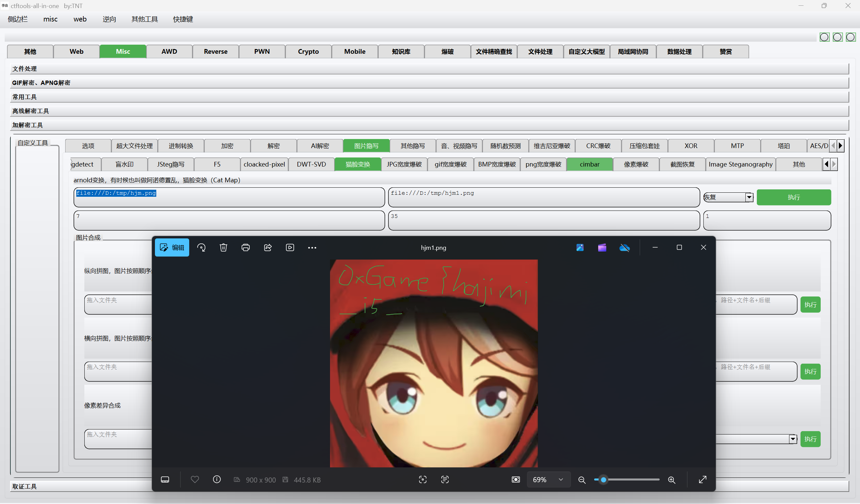Share hjm1.png via share icon

click(x=268, y=247)
